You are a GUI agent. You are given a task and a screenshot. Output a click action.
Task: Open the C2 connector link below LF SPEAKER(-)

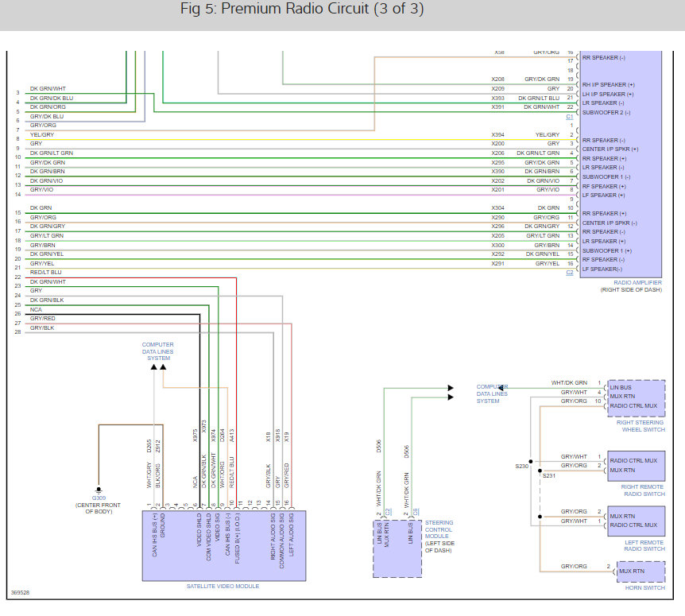(570, 272)
